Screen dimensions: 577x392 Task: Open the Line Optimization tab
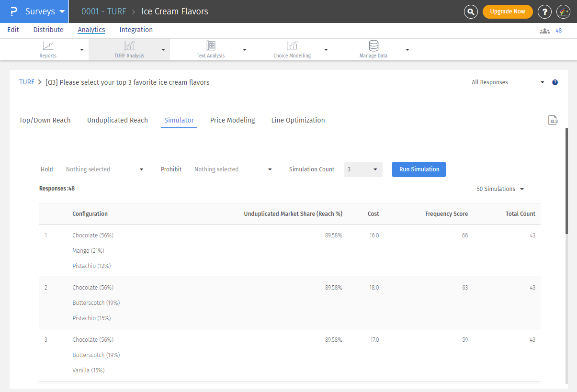(x=298, y=120)
